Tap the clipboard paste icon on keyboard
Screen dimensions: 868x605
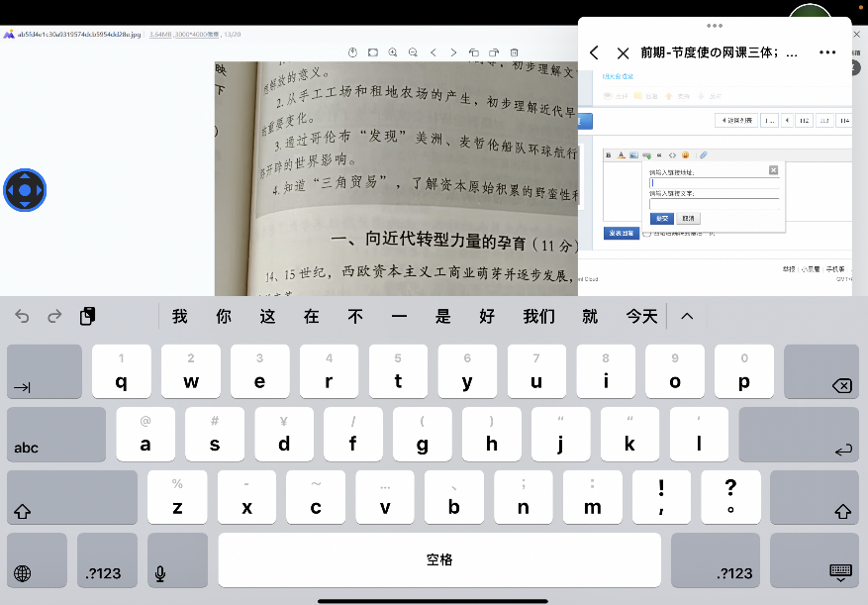(87, 316)
